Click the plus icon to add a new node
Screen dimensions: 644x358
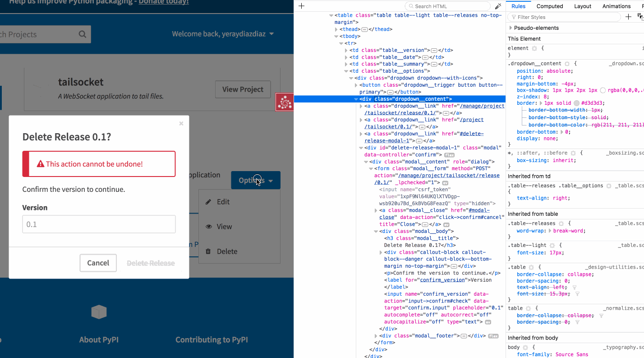click(301, 6)
